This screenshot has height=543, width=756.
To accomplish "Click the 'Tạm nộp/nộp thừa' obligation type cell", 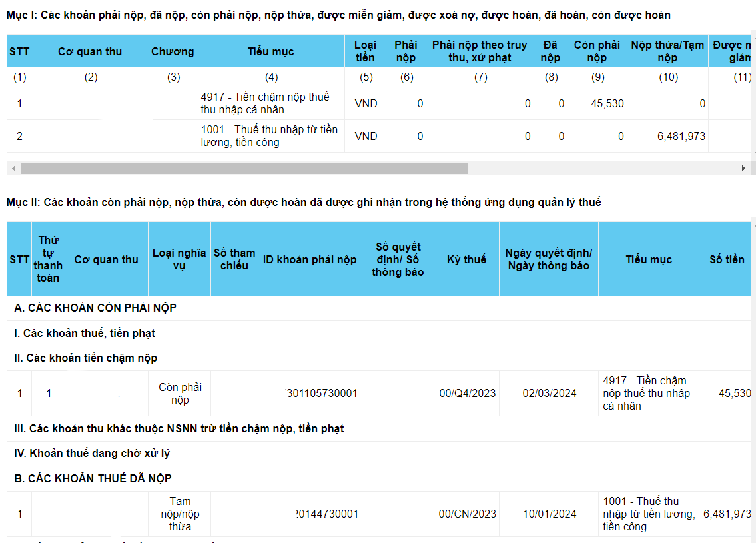I will [x=180, y=514].
